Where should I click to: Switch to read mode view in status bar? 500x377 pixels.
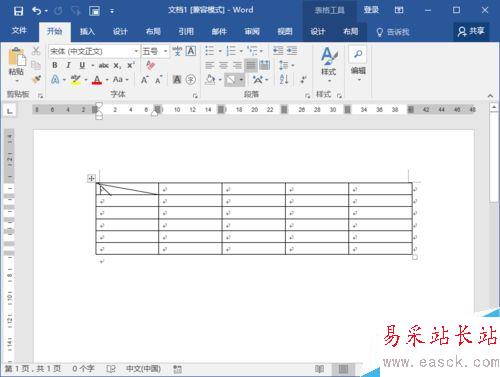pyautogui.click(x=319, y=369)
